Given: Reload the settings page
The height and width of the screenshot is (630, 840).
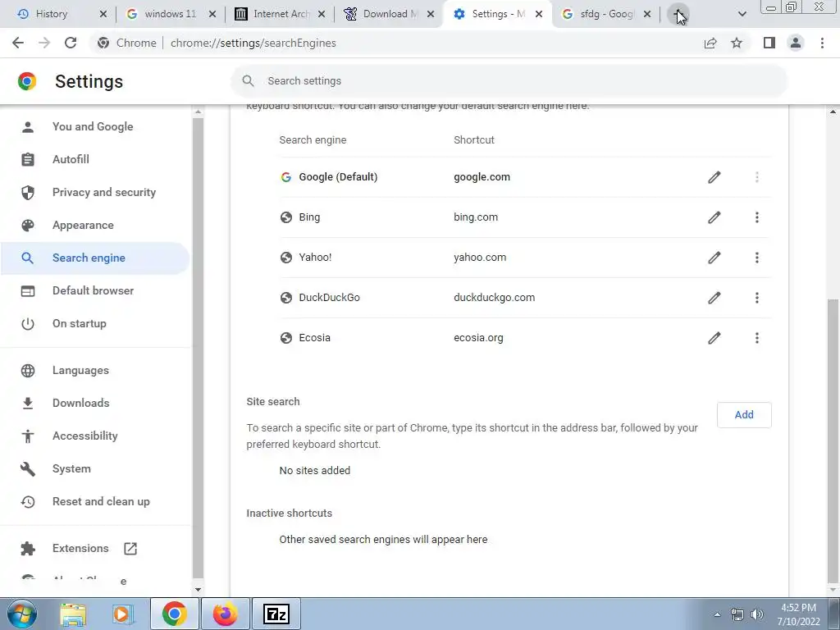Looking at the screenshot, I should [x=71, y=43].
